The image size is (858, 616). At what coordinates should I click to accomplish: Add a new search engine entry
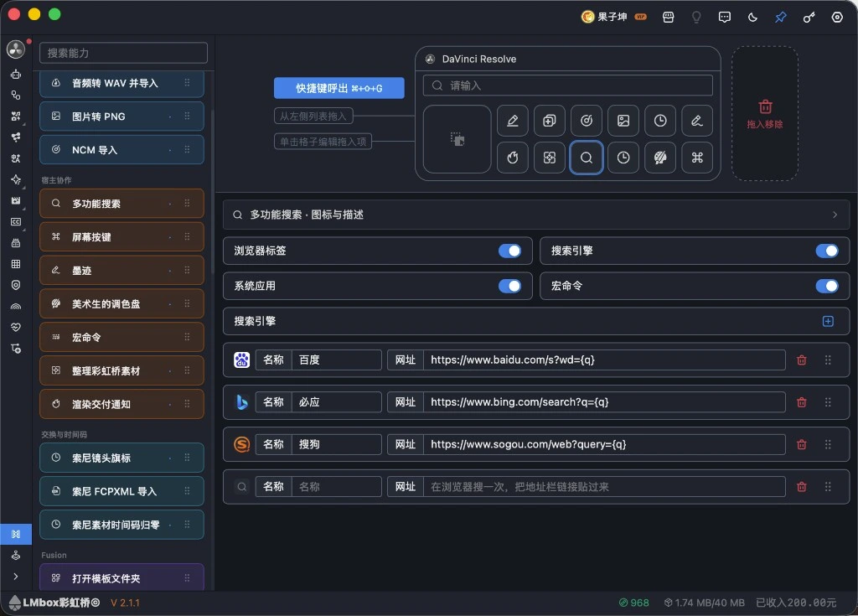point(828,322)
